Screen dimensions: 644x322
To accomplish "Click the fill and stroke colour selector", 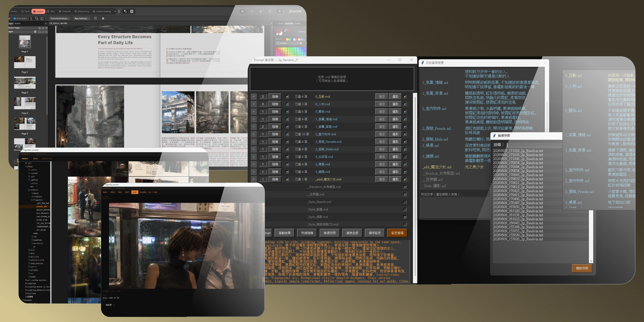I will tap(279, 32).
